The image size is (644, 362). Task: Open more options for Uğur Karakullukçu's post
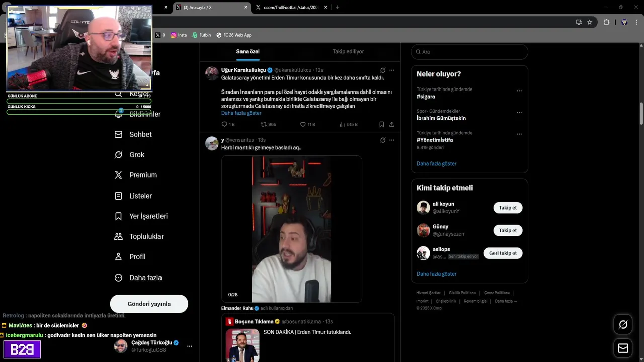392,70
